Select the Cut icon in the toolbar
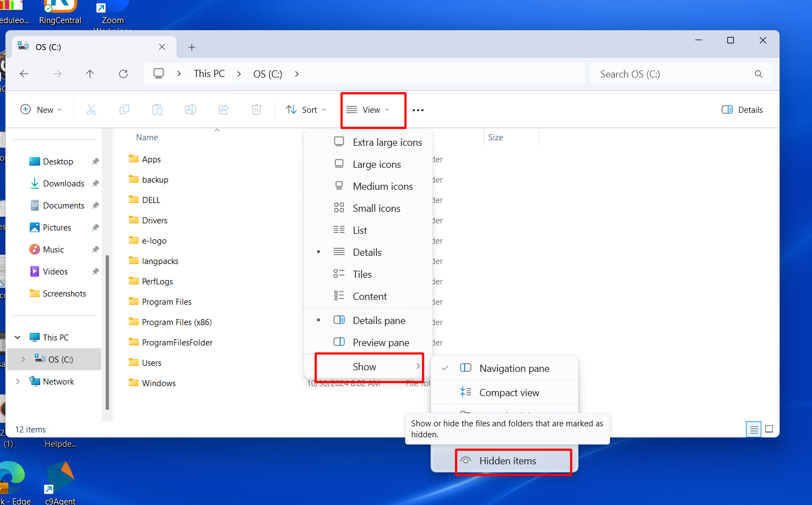812x505 pixels. (91, 109)
